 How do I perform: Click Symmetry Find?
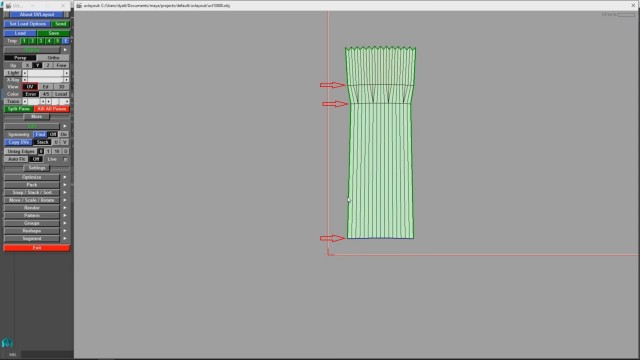coord(40,134)
